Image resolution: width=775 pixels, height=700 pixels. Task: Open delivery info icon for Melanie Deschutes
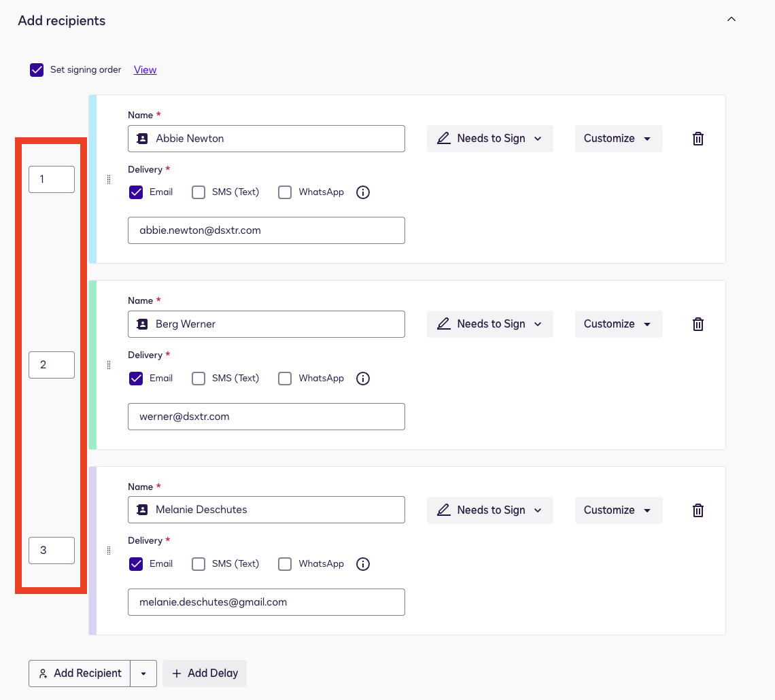pyautogui.click(x=363, y=564)
